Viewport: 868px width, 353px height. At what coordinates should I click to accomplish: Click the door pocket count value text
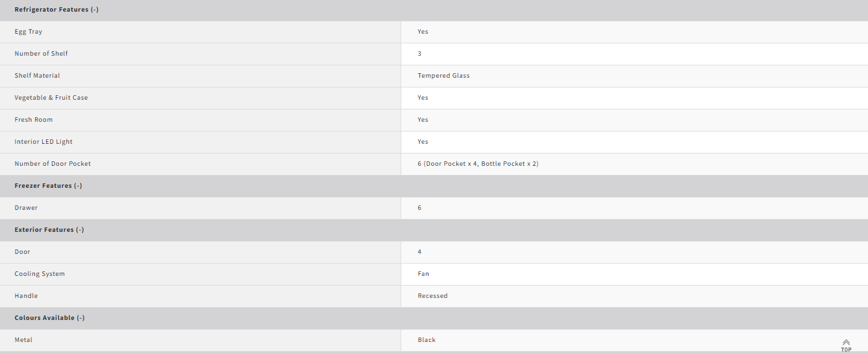[x=478, y=164]
